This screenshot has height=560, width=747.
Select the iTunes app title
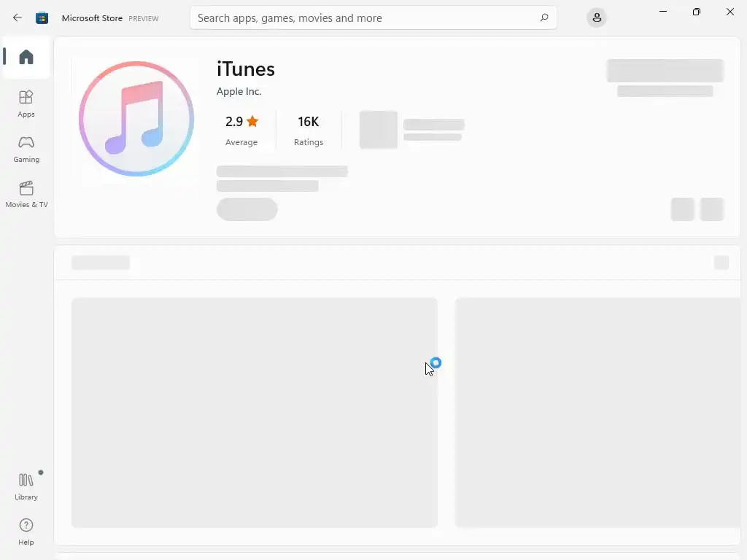click(x=245, y=69)
